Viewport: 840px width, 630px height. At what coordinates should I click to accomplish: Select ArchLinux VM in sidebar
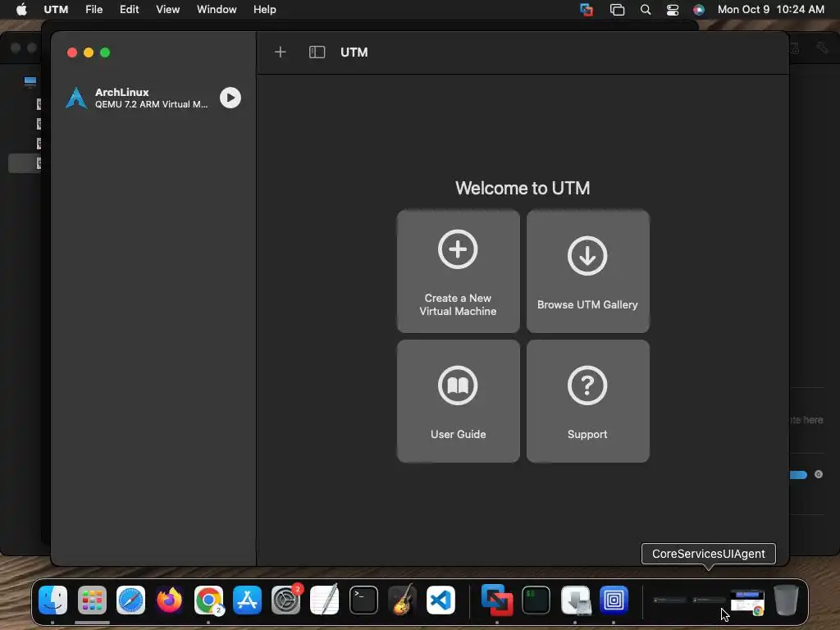[x=153, y=98]
